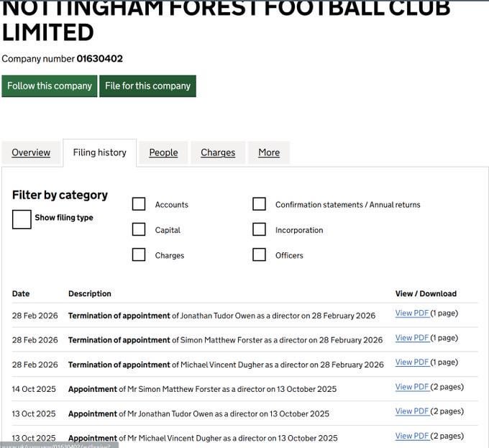Tick the Accounts filter checkbox
The image size is (489, 448).
pos(139,204)
